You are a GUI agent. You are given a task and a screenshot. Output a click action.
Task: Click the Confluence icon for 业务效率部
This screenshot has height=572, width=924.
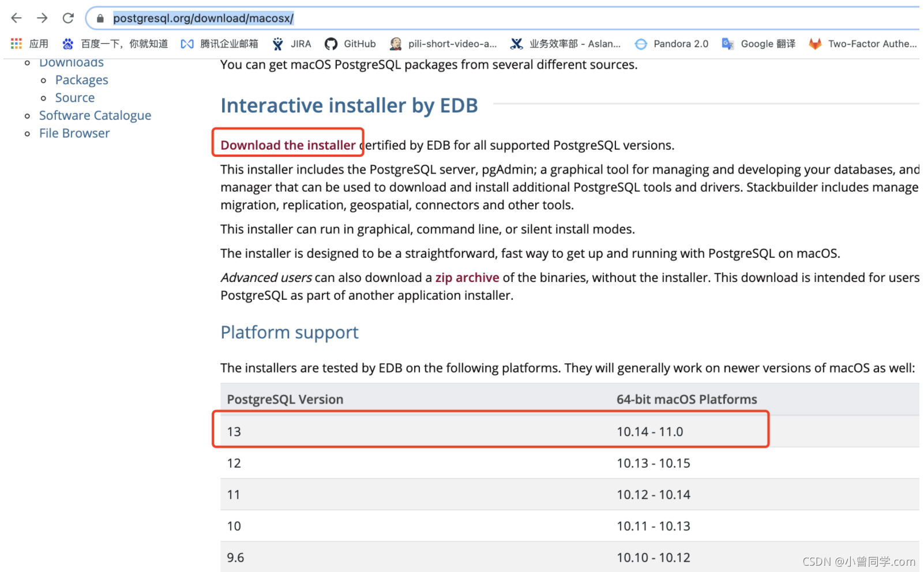click(517, 44)
